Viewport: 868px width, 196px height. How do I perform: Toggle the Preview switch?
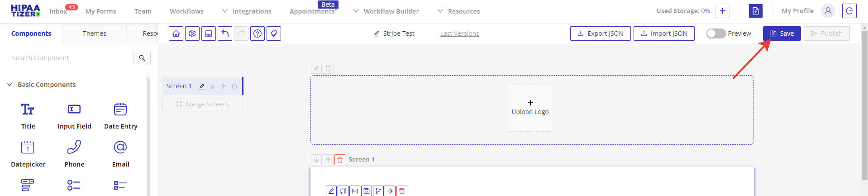[716, 33]
